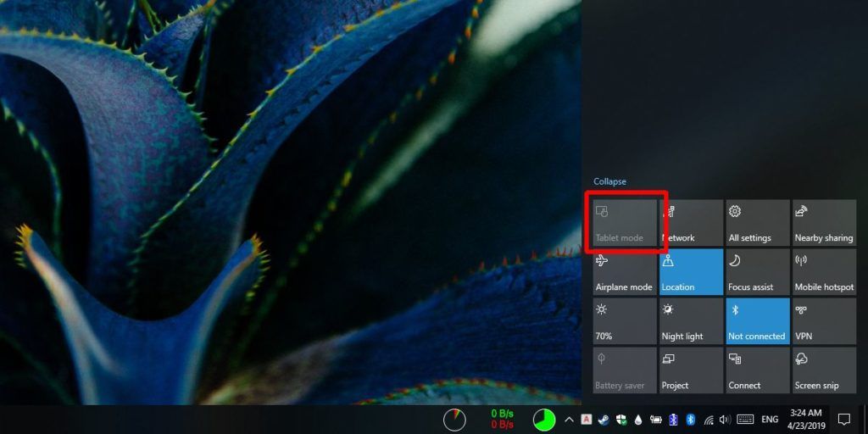The image size is (868, 434).
Task: Open the Project display options tile
Action: (x=691, y=370)
